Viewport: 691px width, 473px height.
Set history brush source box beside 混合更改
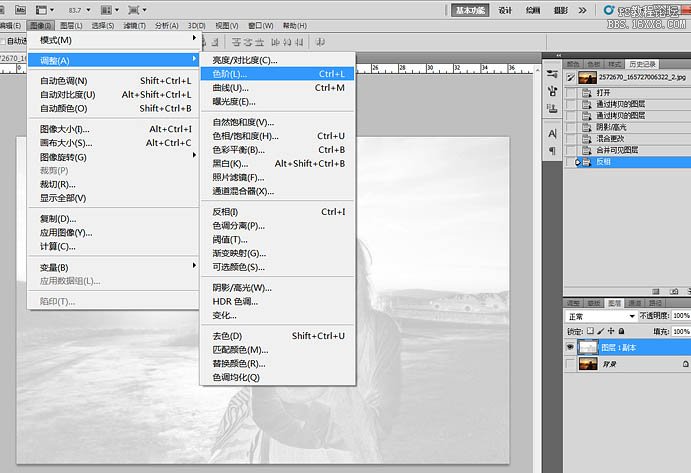pyautogui.click(x=571, y=138)
